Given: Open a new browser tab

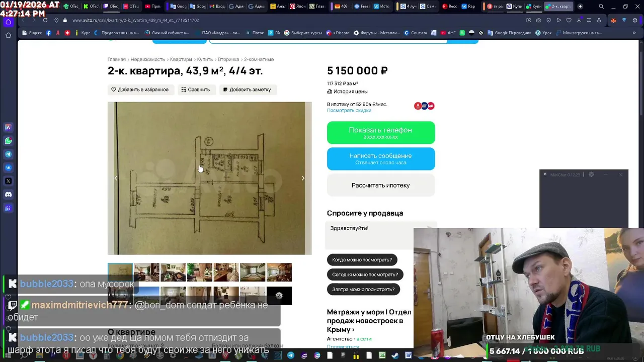Looking at the screenshot, I should click(x=580, y=7).
